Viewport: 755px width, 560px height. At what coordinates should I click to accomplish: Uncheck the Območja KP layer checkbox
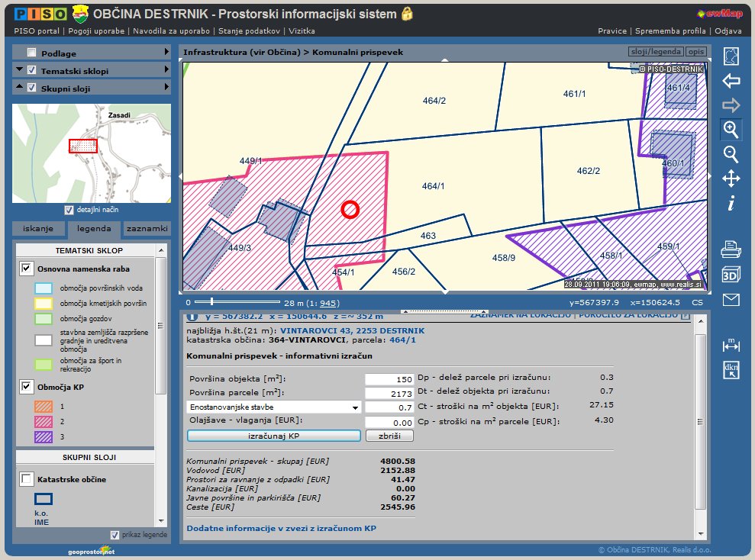27,387
